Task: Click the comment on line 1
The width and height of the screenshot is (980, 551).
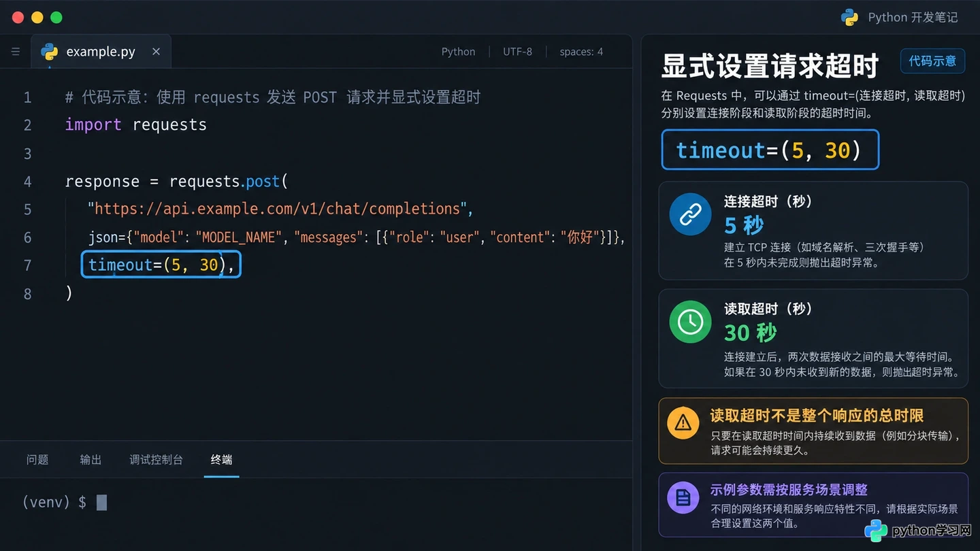Action: 273,97
